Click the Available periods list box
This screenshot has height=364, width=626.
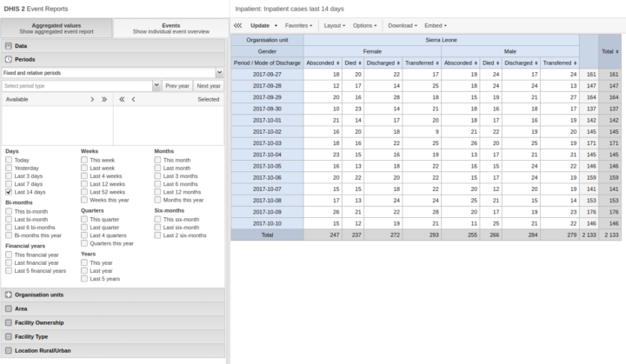tap(57, 125)
